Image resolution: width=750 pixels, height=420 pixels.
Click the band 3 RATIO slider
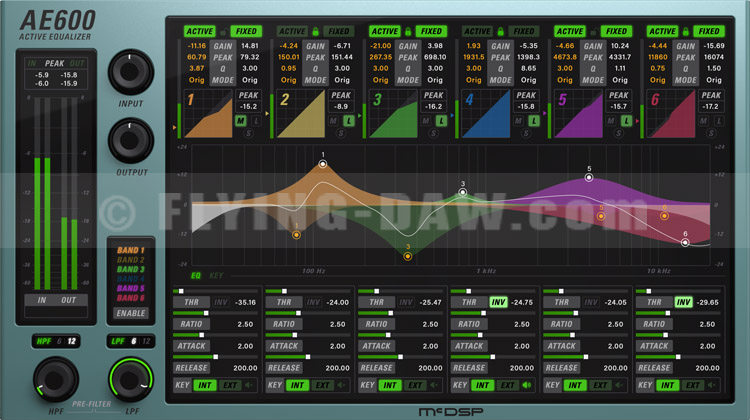[x=401, y=313]
